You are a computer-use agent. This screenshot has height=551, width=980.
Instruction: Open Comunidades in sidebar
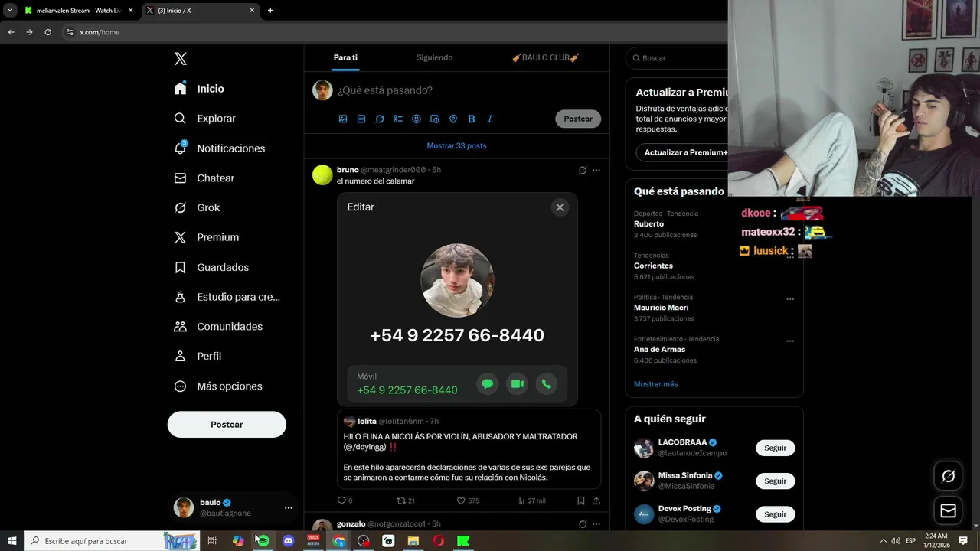click(x=218, y=327)
